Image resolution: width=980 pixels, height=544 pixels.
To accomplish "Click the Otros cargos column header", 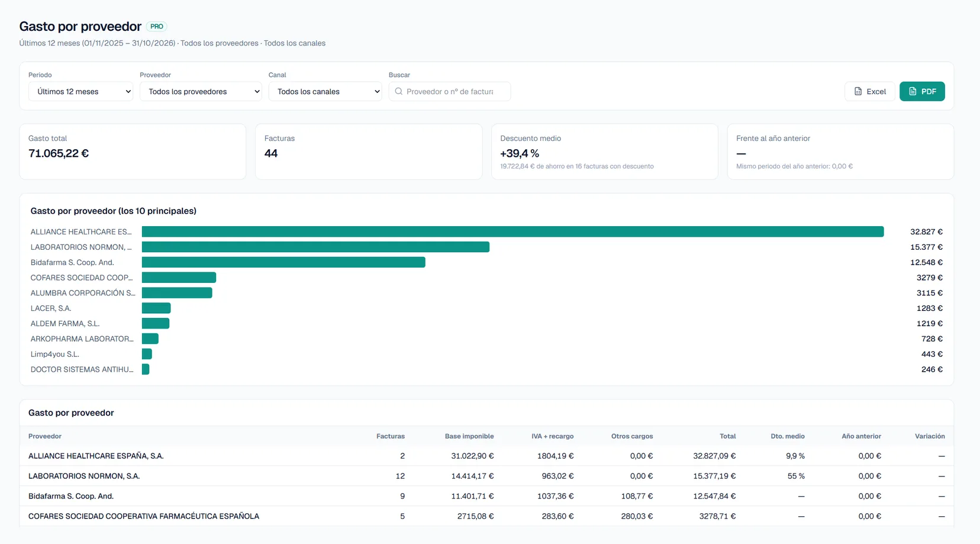I will click(x=632, y=436).
